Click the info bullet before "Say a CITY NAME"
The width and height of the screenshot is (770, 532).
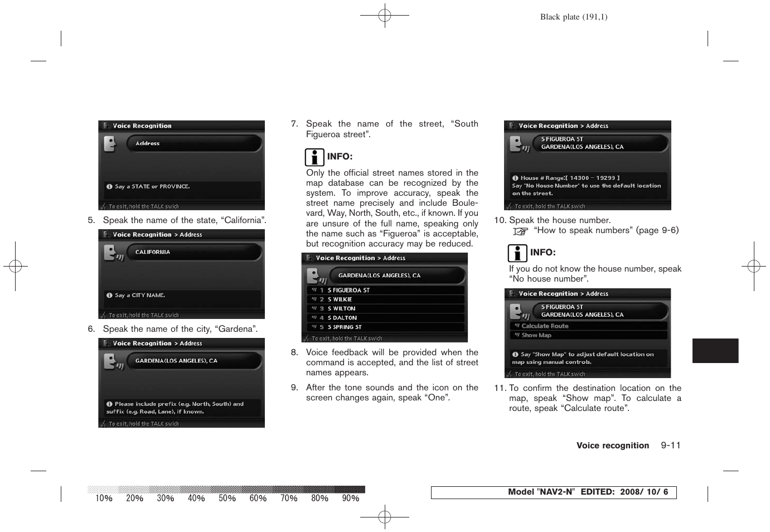click(109, 296)
